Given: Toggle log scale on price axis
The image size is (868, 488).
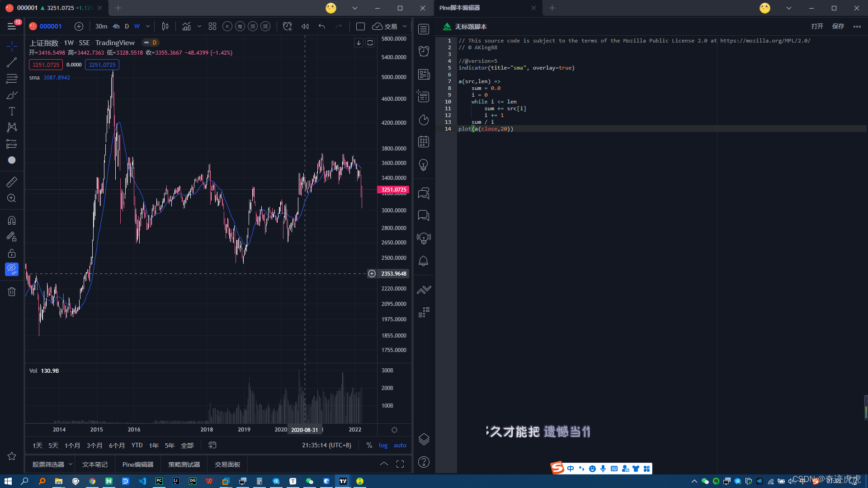Looking at the screenshot, I should pyautogui.click(x=383, y=445).
